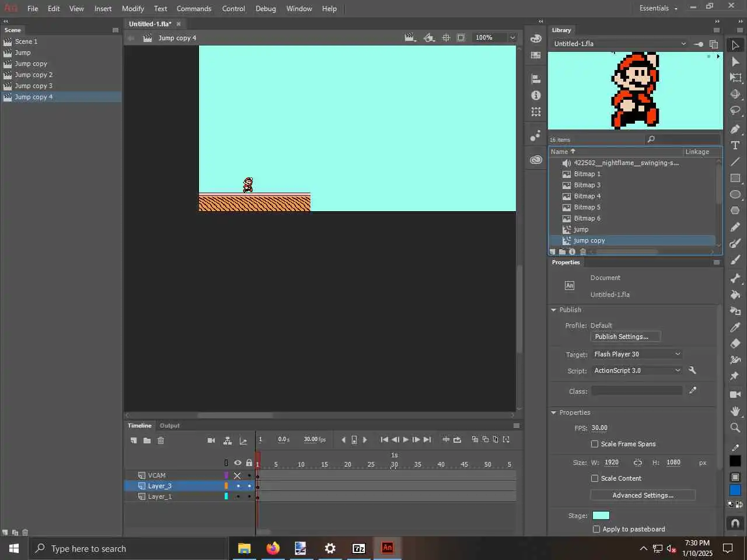Open the Commands menu
Screen dimensions: 747x560
(x=194, y=9)
